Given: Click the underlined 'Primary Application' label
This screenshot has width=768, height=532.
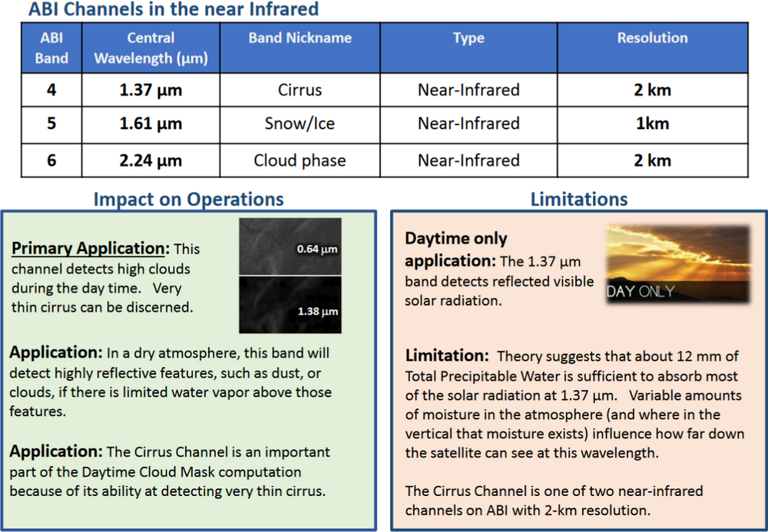Looking at the screenshot, I should 90,249.
